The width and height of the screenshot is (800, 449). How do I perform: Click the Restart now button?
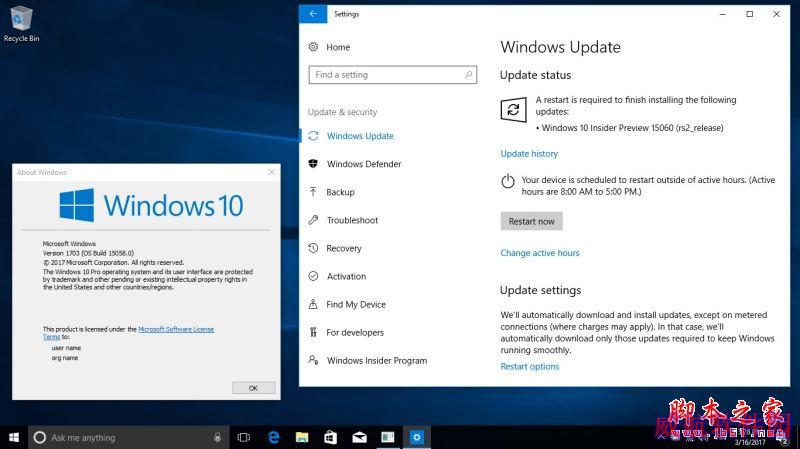(x=531, y=221)
